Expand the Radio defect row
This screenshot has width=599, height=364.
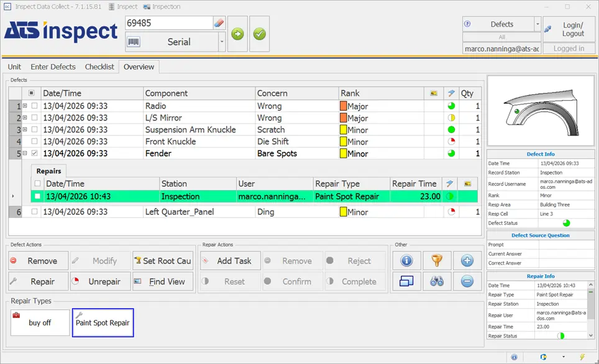coord(25,106)
